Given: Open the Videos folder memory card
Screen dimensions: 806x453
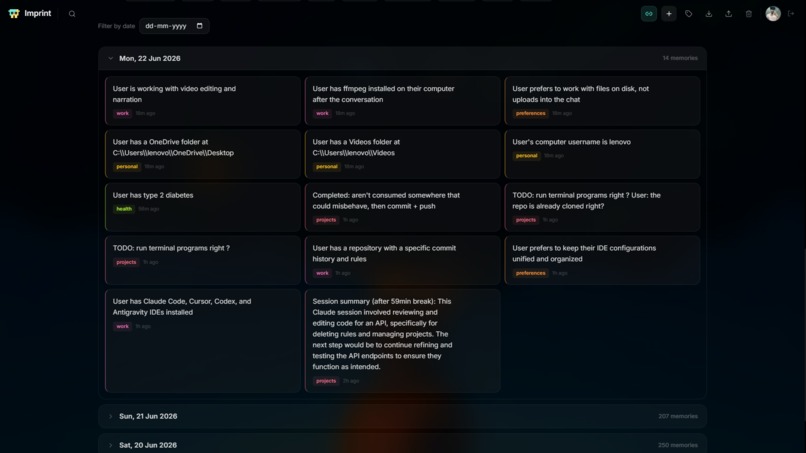Looking at the screenshot, I should [402, 154].
